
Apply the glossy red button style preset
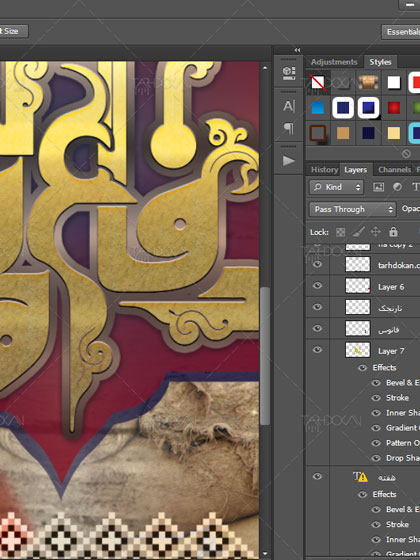(394, 108)
